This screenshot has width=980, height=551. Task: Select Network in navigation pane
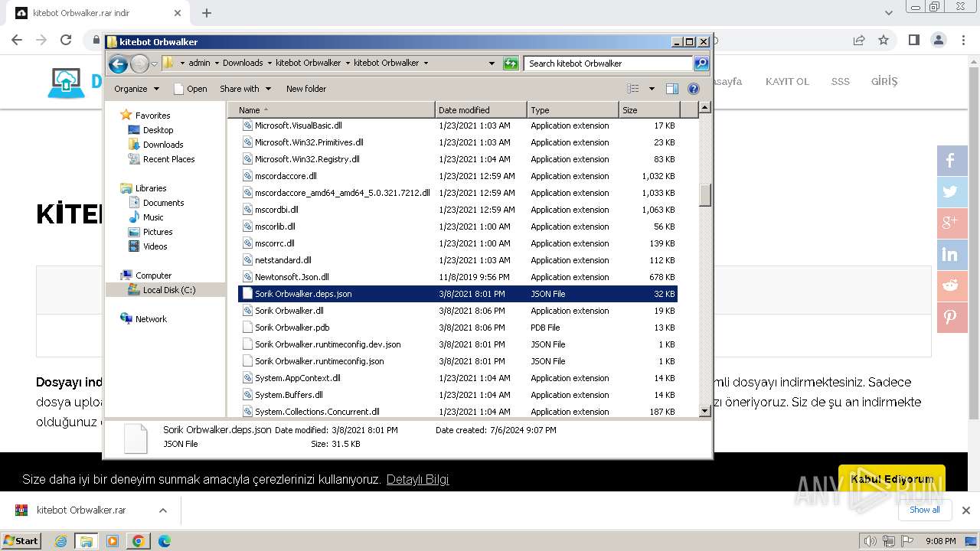(x=151, y=319)
